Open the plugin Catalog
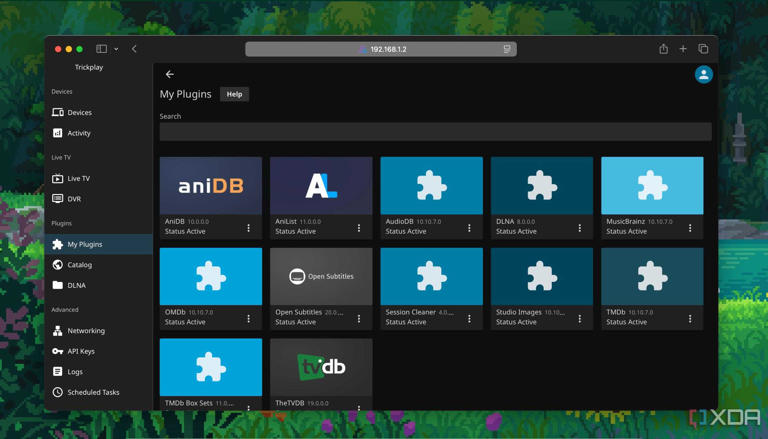This screenshot has height=439, width=768. 79,265
